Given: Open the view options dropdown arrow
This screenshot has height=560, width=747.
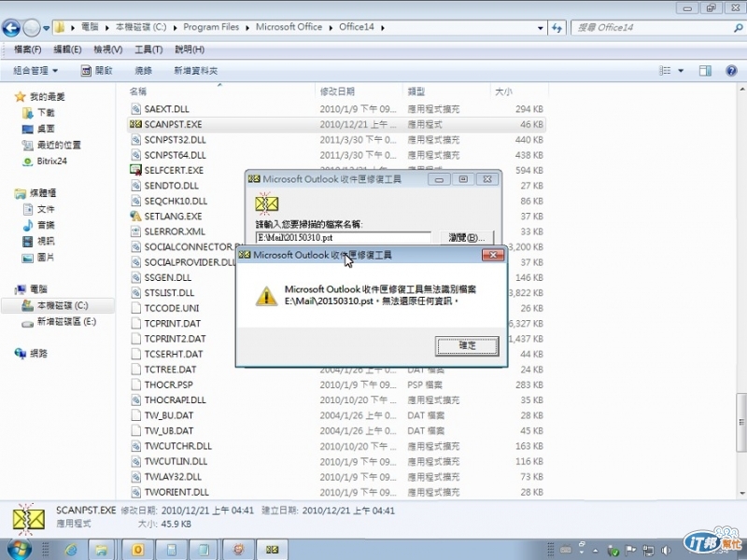Looking at the screenshot, I should point(681,71).
